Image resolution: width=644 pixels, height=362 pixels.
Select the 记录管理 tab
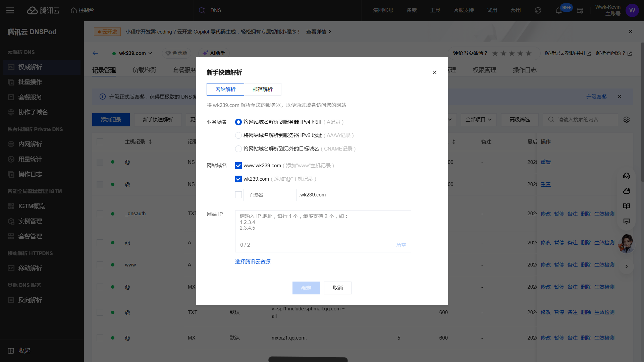[104, 70]
